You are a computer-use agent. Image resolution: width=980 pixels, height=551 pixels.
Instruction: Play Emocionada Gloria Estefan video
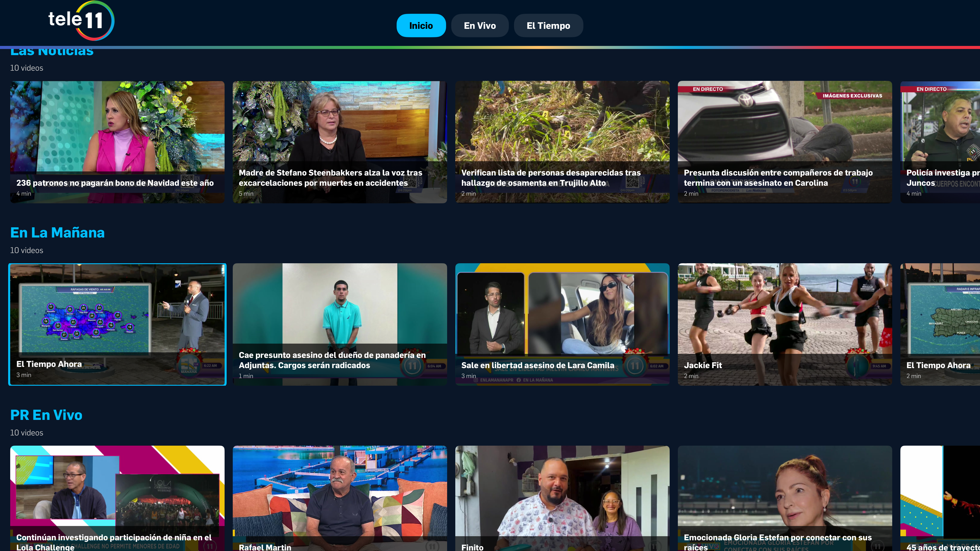point(785,498)
